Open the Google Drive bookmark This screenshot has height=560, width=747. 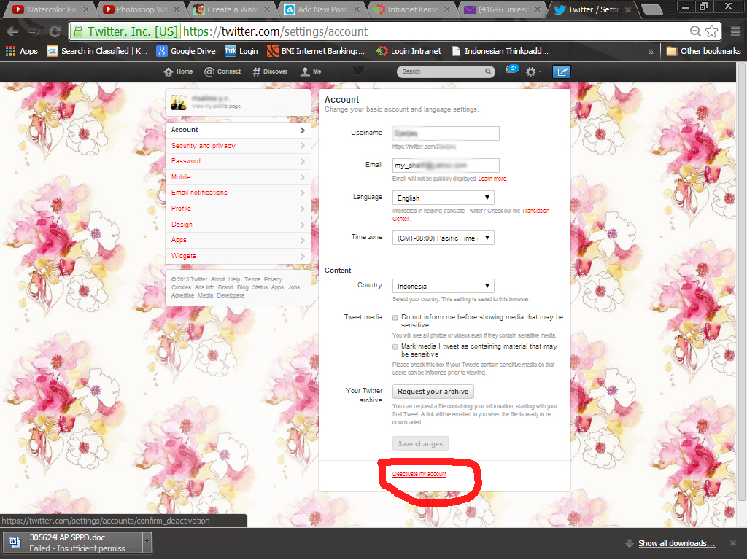pyautogui.click(x=186, y=51)
